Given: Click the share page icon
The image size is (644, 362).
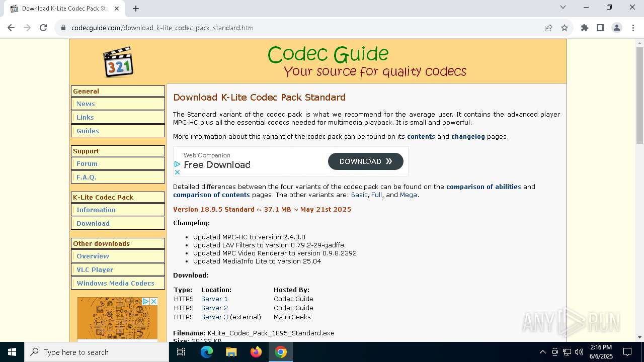Looking at the screenshot, I should [548, 28].
